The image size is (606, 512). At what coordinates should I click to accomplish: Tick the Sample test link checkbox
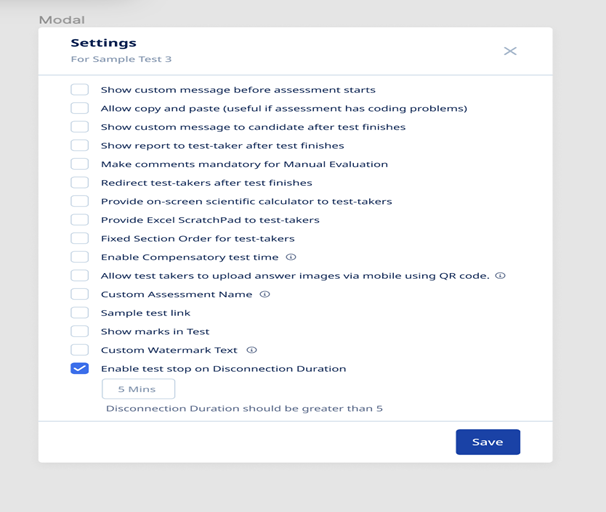(80, 313)
